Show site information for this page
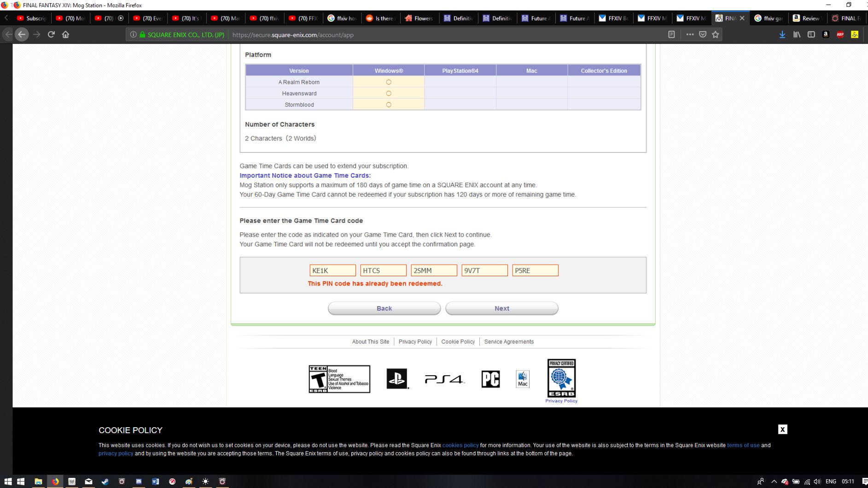Viewport: 868px width, 488px height. click(133, 35)
